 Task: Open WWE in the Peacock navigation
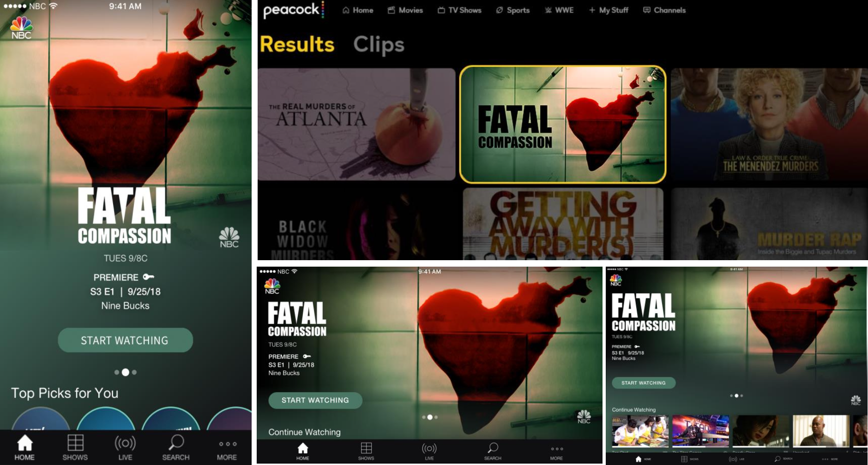[x=559, y=10]
